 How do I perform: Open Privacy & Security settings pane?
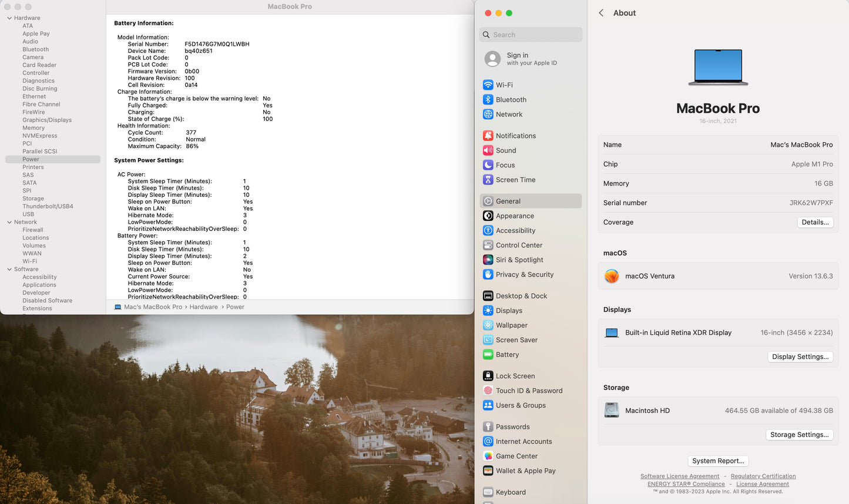pos(524,274)
